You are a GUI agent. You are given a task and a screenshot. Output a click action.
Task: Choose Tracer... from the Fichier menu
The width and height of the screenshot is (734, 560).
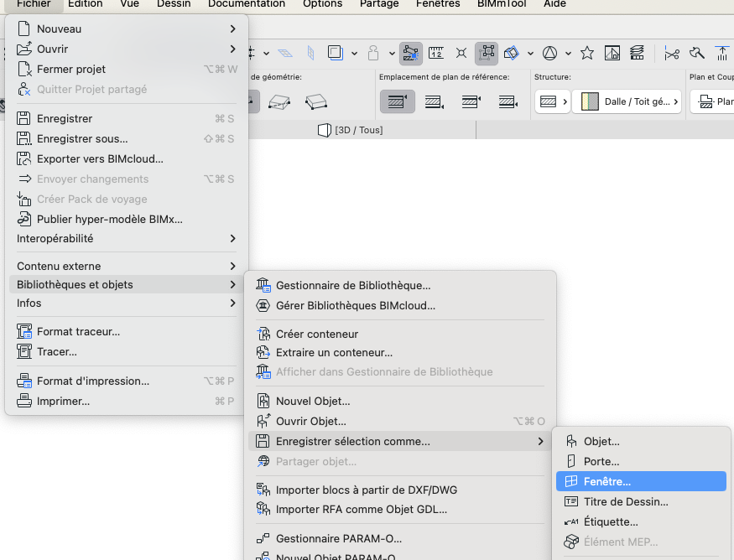127,351
